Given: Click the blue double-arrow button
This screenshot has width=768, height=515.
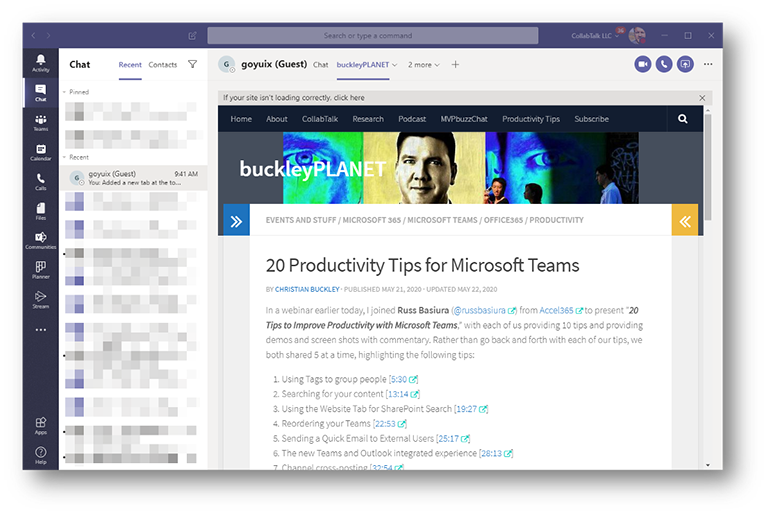Looking at the screenshot, I should click(237, 221).
